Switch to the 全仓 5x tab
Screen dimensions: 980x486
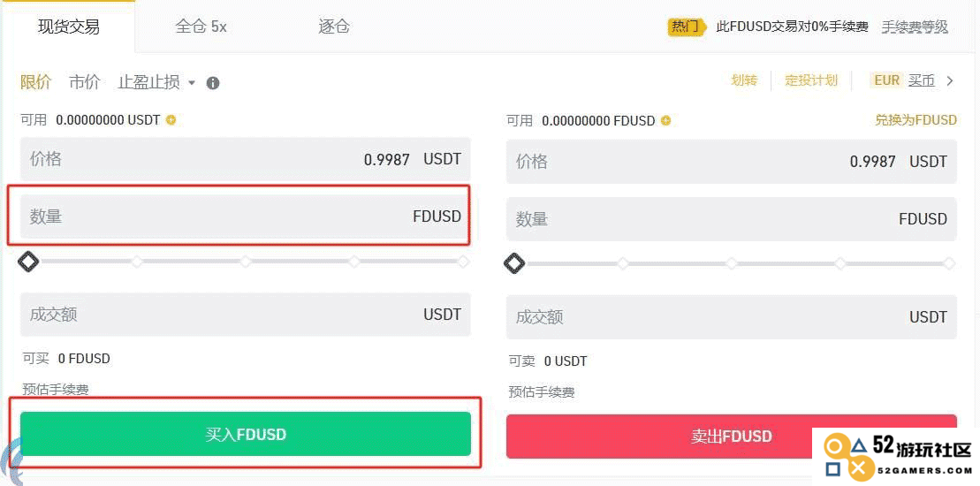(x=201, y=27)
